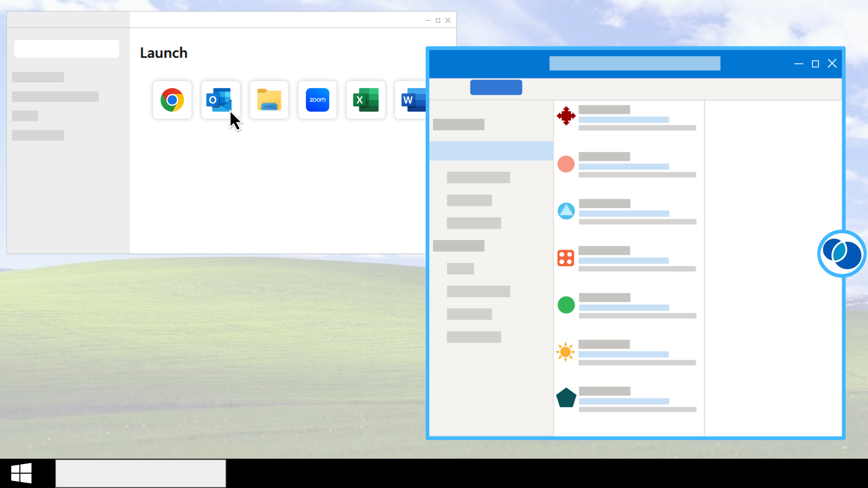868x488 pixels.
Task: Click the search bar in the mail title bar
Action: coord(635,63)
